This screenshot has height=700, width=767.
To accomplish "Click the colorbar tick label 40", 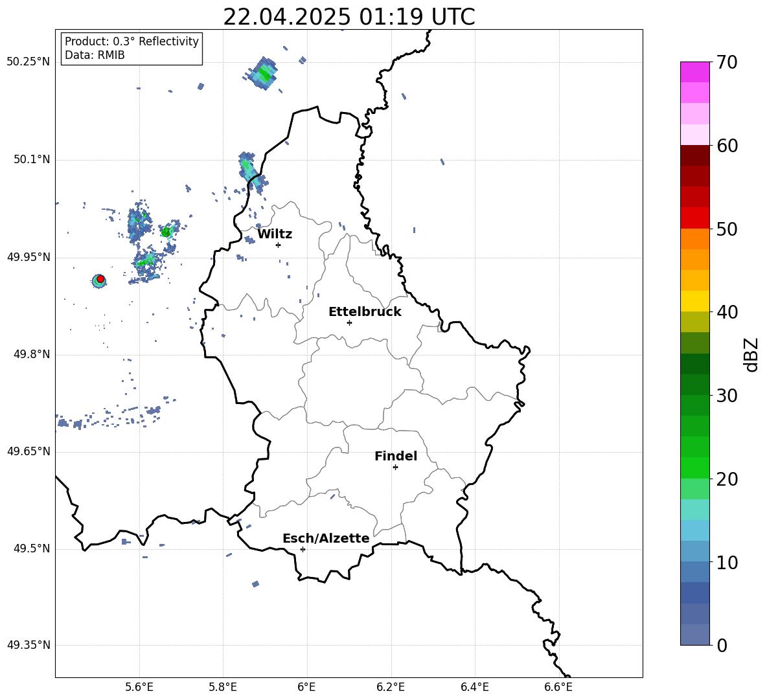I will pyautogui.click(x=727, y=312).
